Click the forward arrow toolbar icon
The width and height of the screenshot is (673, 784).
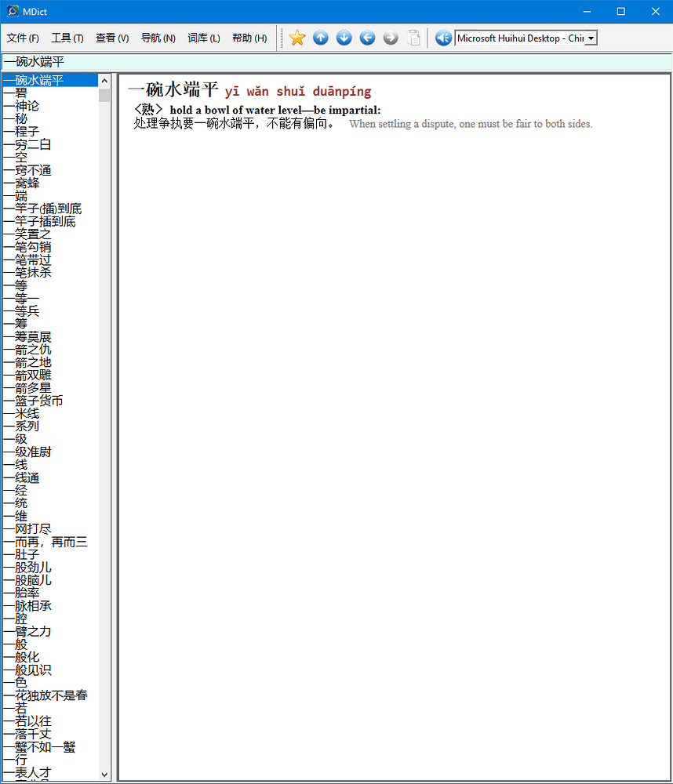pos(390,37)
